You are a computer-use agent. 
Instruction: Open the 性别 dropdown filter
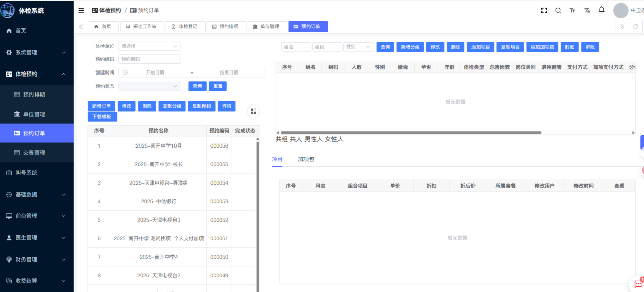point(358,47)
